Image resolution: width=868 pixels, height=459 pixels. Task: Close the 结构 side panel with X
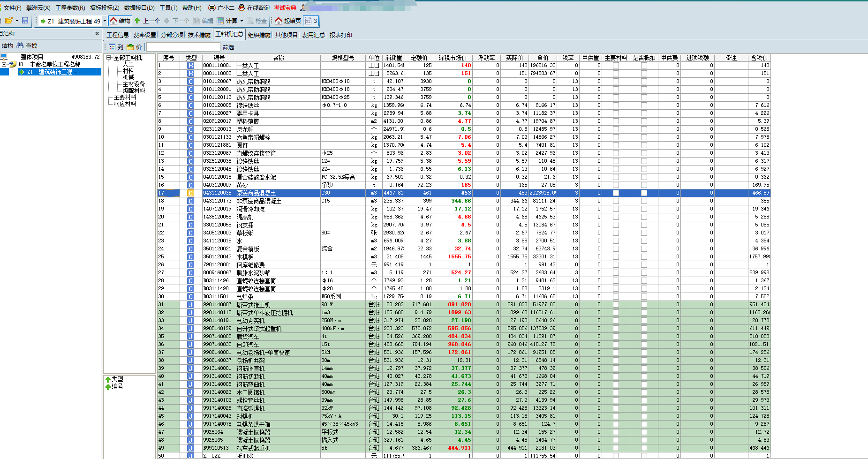[x=97, y=34]
